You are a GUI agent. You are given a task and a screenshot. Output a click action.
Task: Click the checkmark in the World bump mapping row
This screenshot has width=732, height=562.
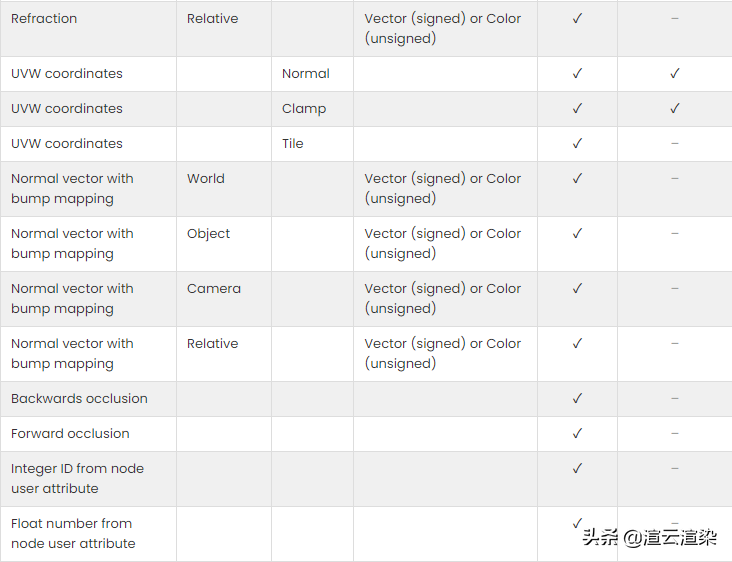tap(577, 178)
